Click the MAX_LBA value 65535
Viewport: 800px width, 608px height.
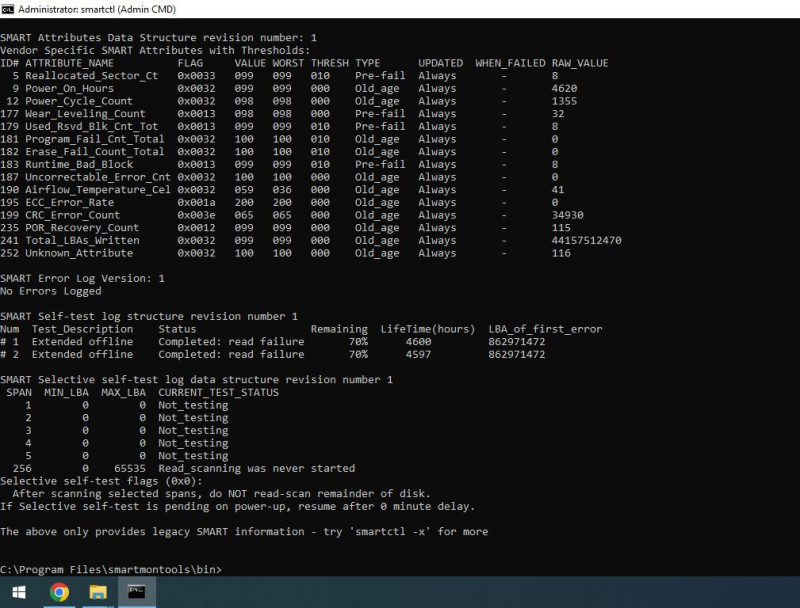pyautogui.click(x=130, y=468)
